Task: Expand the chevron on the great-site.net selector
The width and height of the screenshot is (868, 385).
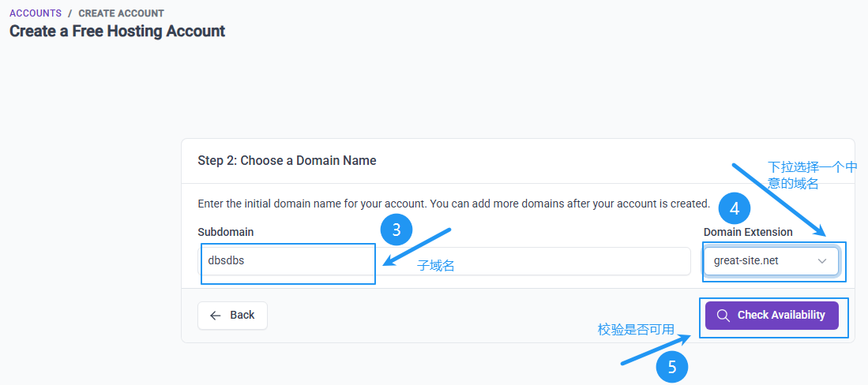Action: [822, 261]
